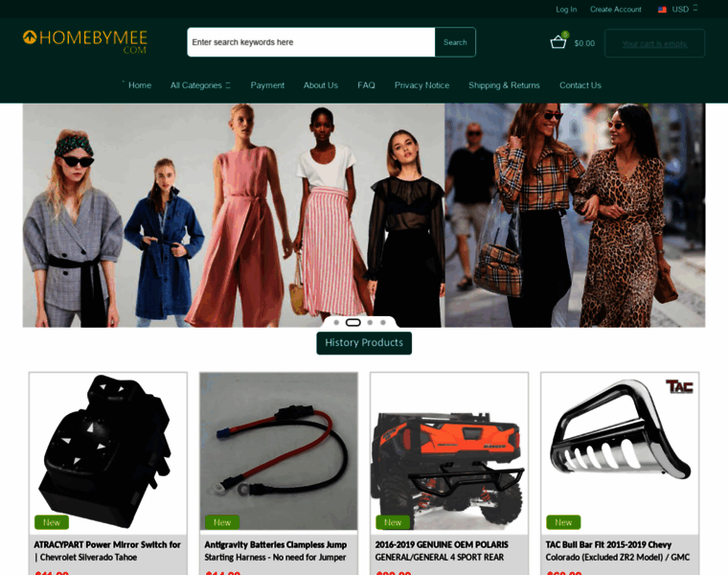The height and width of the screenshot is (575, 728).
Task: Click the $0.00 cart total
Action: [x=584, y=43]
